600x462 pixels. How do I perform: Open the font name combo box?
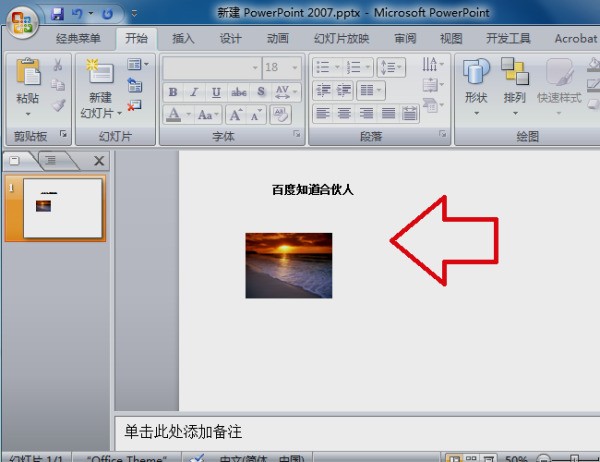(x=211, y=67)
